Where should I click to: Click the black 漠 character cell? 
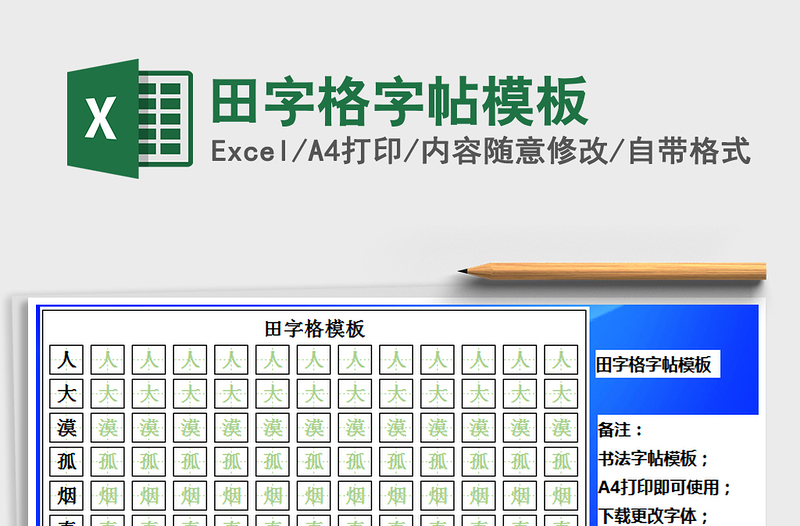pos(66,428)
